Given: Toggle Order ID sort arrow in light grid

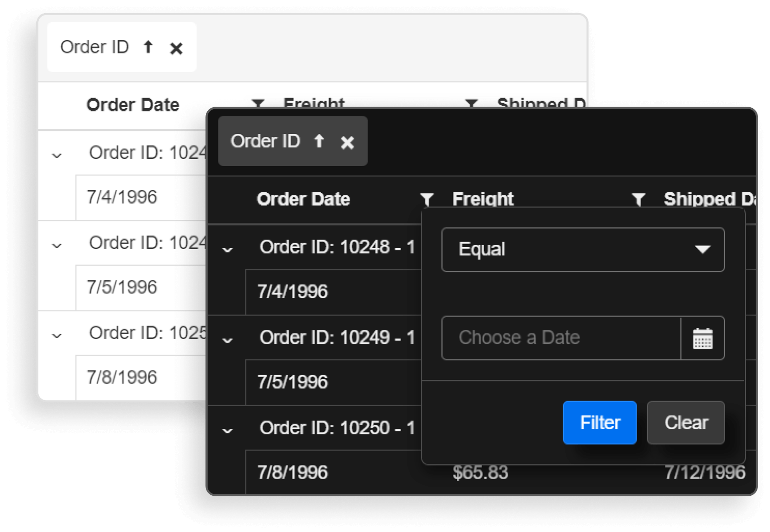Looking at the screenshot, I should coord(148,47).
